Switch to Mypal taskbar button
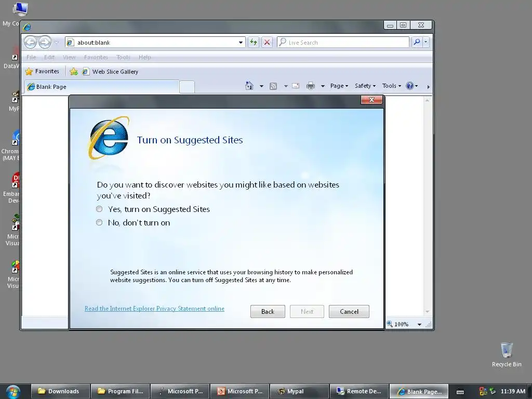The width and height of the screenshot is (532, 399). [300, 391]
